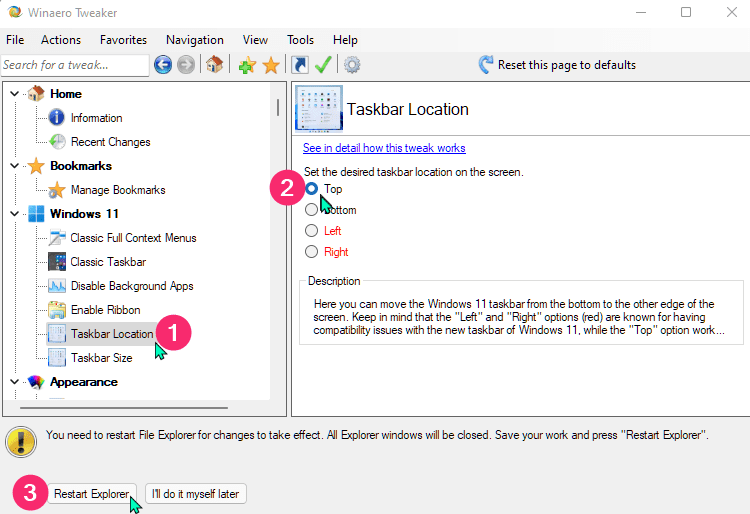Click the Recent Changes clock icon

(57, 142)
